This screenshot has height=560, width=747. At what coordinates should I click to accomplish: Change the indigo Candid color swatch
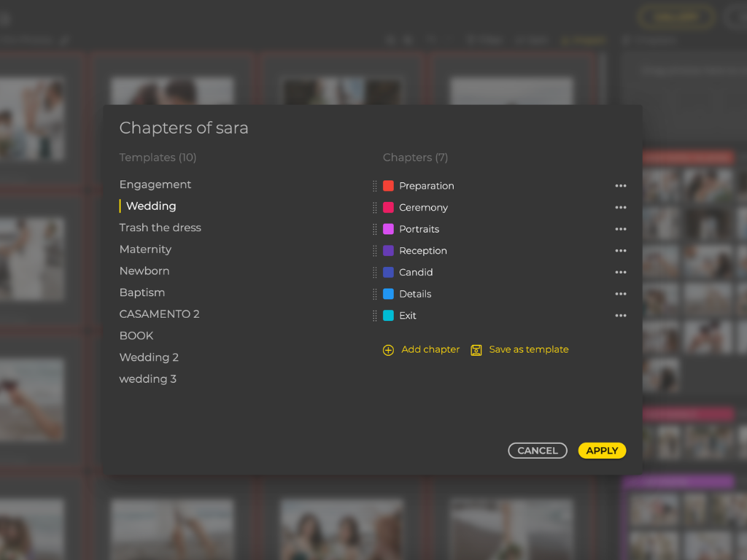388,273
